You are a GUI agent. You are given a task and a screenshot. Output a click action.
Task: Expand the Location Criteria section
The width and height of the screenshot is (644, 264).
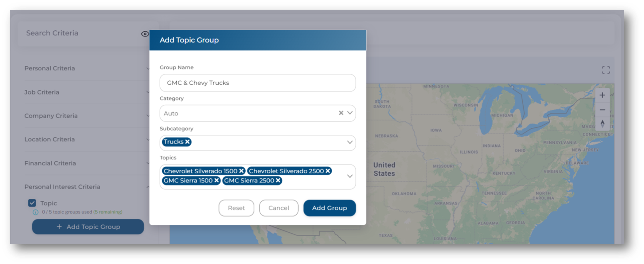86,139
